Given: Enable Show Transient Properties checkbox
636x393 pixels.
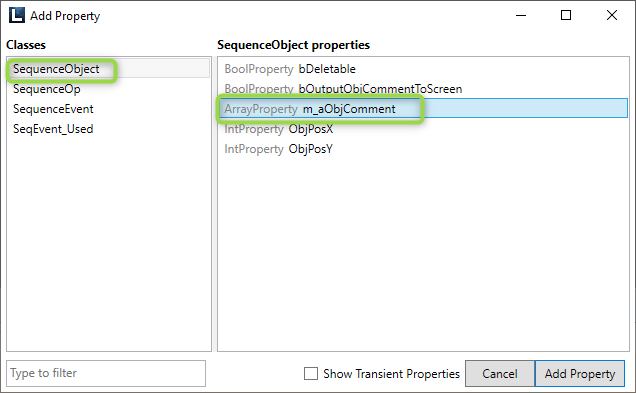Looking at the screenshot, I should (x=311, y=373).
